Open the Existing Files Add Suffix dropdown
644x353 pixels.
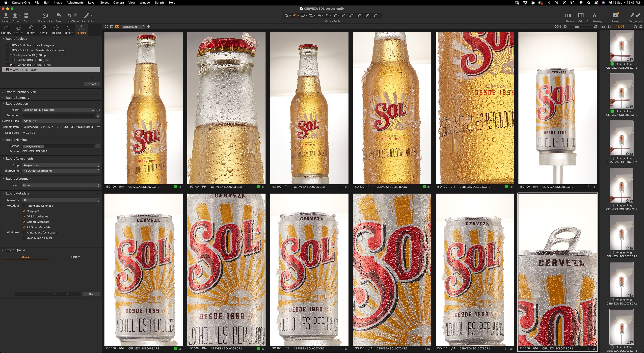pyautogui.click(x=61, y=121)
